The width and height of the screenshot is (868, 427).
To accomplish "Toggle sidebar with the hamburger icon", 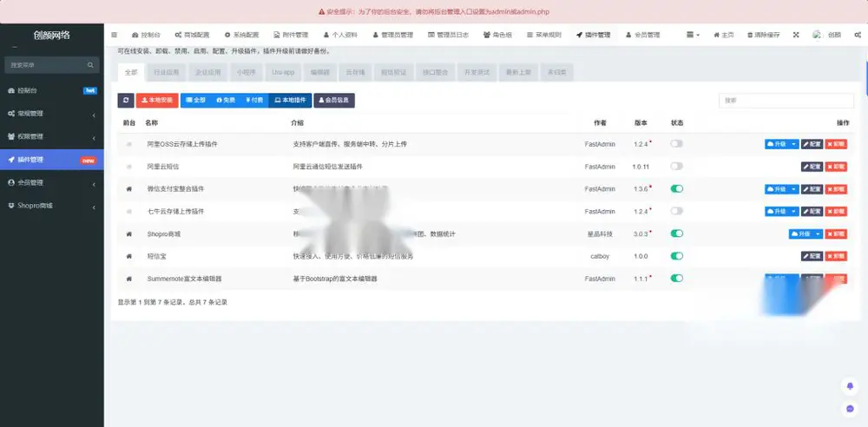I will [x=114, y=35].
